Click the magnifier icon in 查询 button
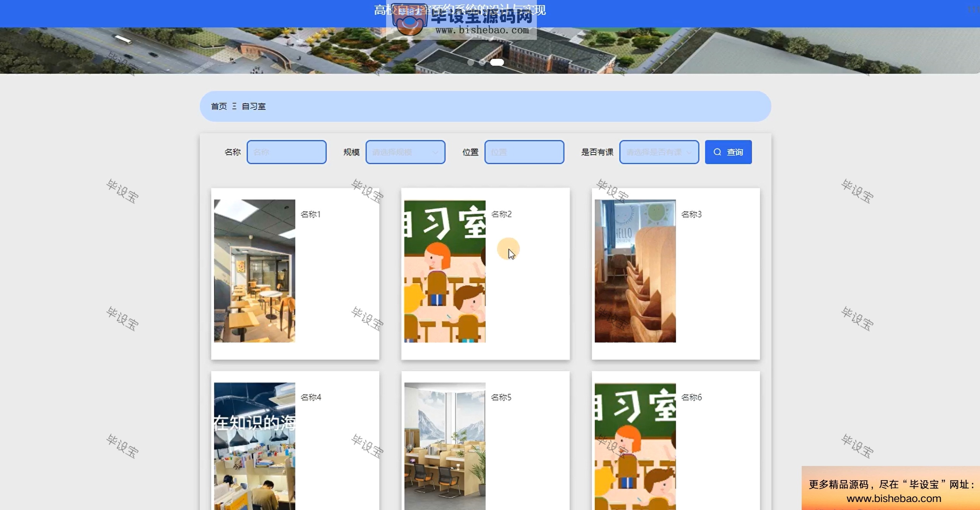The image size is (980, 510). 717,152
